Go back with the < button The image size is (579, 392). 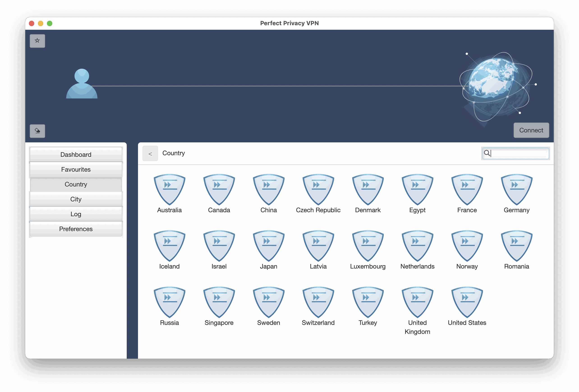150,154
